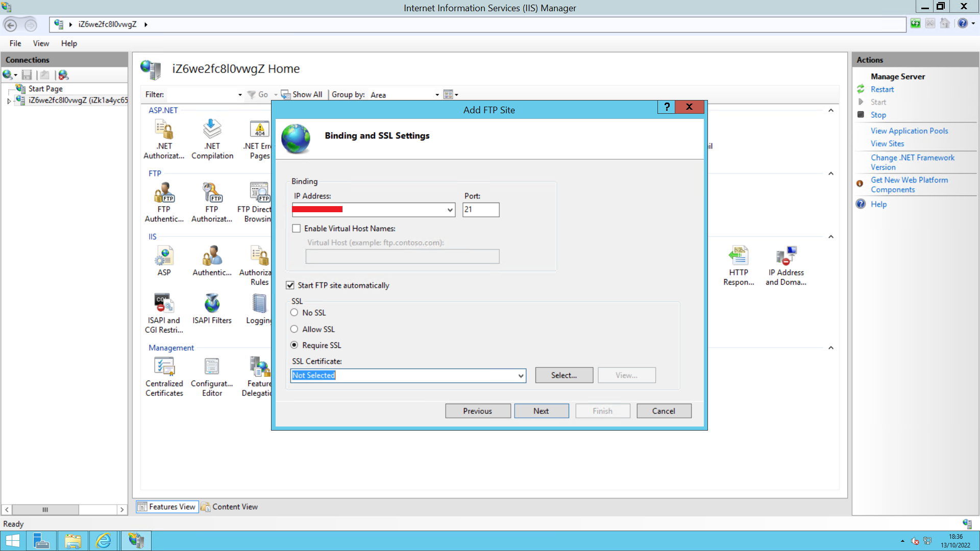Select the No SSL radio option

295,313
